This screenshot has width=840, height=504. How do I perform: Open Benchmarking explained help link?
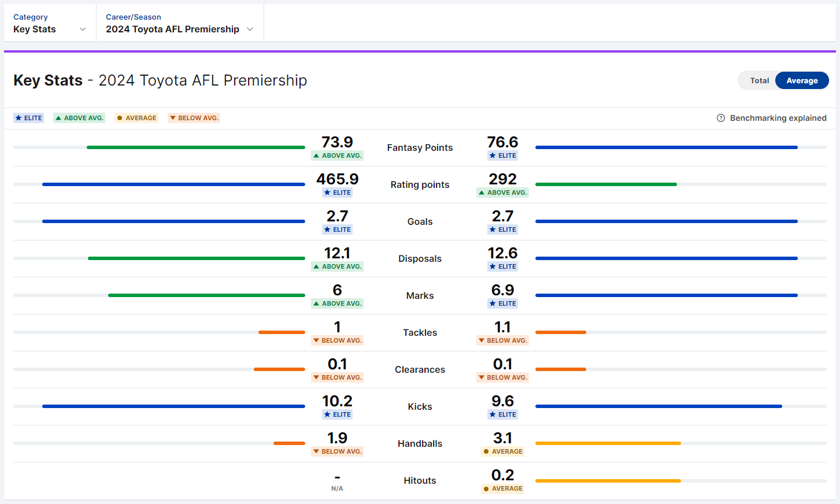(x=778, y=118)
